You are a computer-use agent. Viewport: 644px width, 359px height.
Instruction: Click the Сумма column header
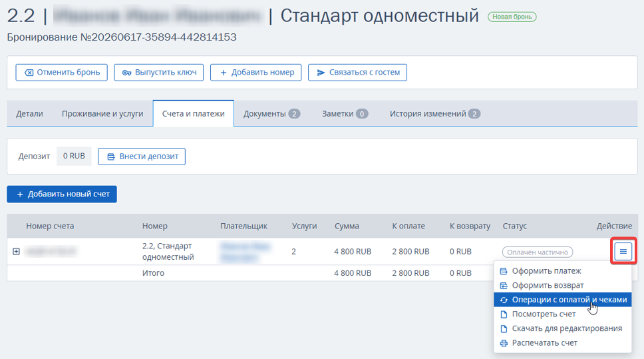347,226
